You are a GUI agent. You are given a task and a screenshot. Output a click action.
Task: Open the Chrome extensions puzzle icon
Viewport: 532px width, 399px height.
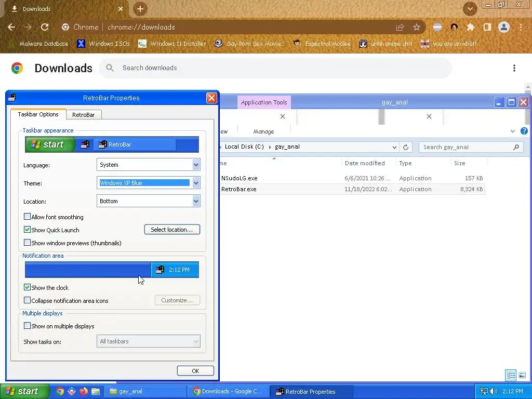470,27
